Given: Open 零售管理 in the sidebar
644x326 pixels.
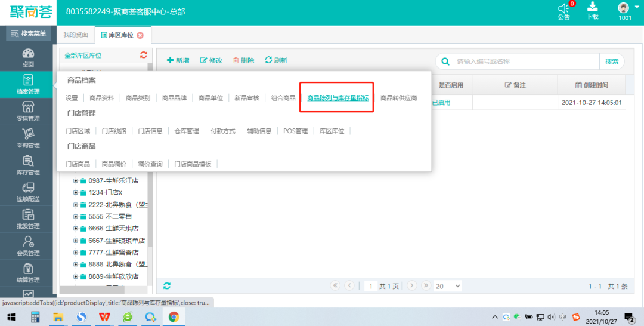Looking at the screenshot, I should [28, 111].
